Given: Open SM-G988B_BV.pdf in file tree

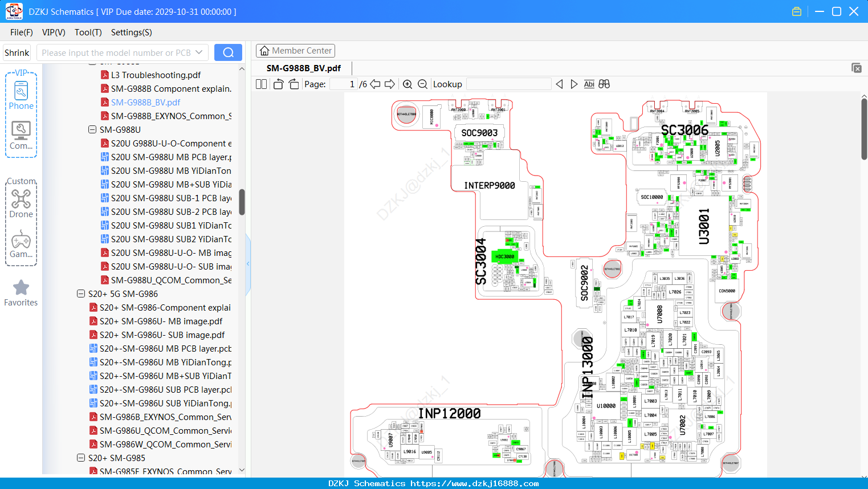Looking at the screenshot, I should [145, 102].
